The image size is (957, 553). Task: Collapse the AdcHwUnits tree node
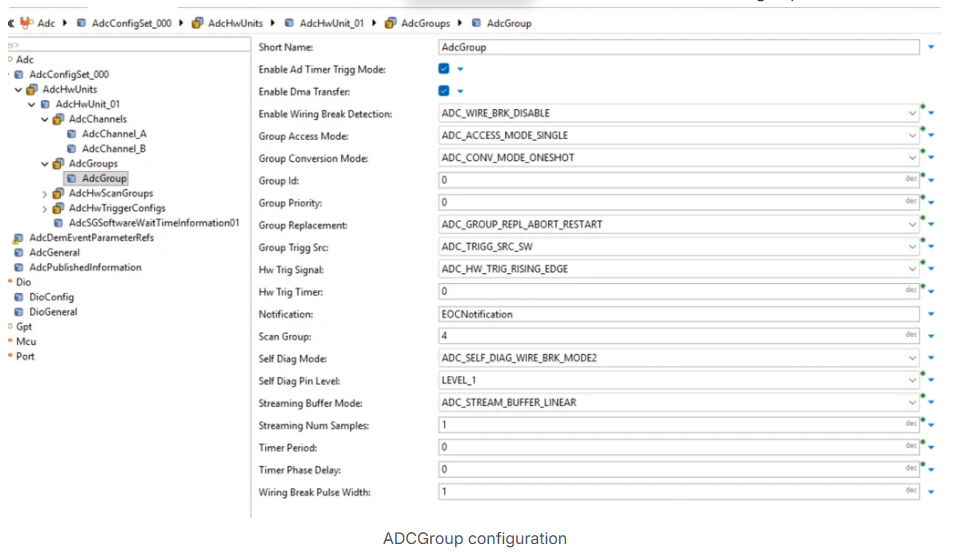pos(18,90)
